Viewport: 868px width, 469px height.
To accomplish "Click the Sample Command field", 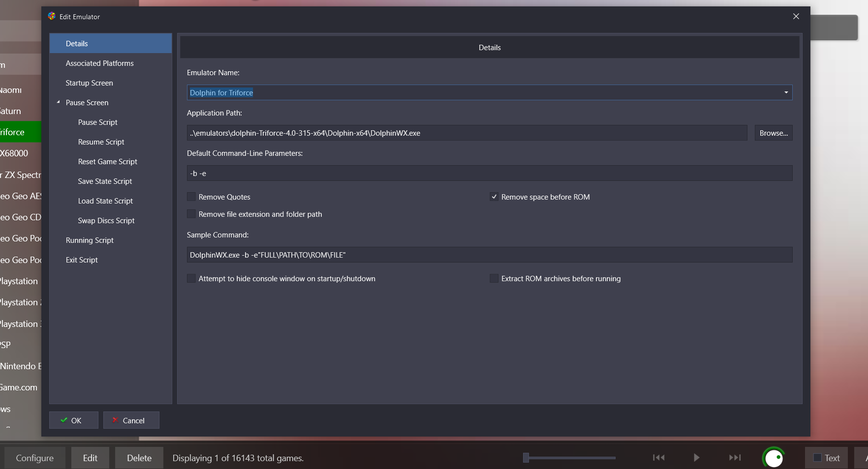I will click(x=490, y=255).
